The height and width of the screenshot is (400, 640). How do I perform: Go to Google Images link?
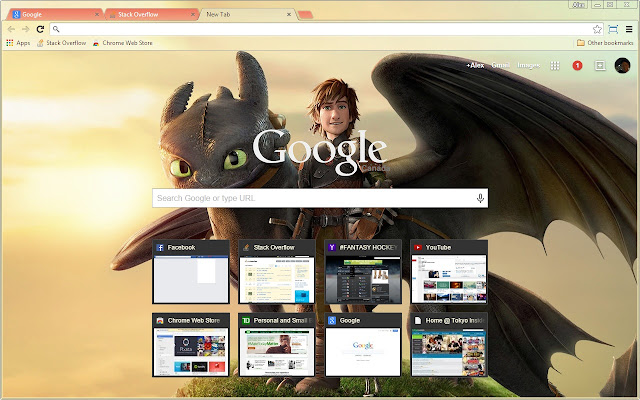529,65
